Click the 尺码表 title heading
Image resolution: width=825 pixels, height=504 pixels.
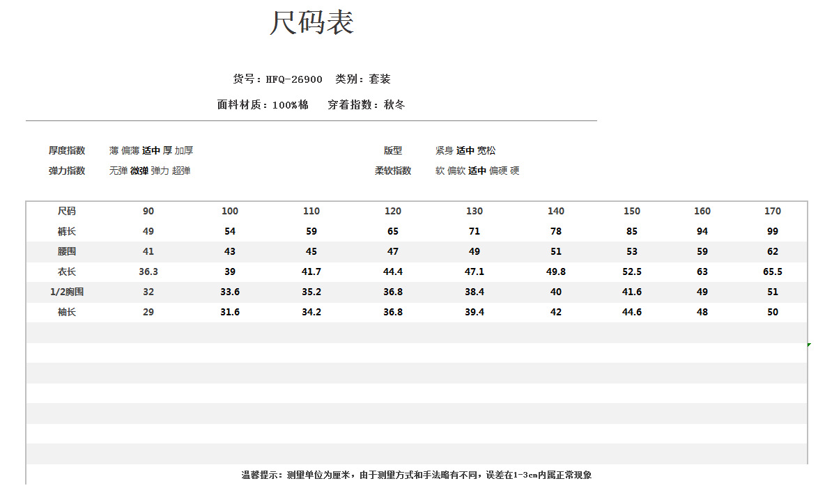click(x=311, y=23)
